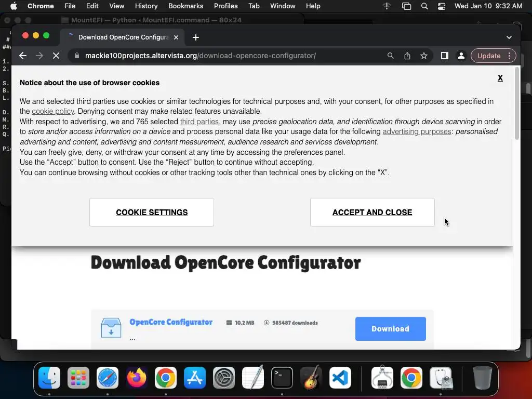Click the Update button in Chrome
This screenshot has height=399, width=532.
tap(489, 56)
